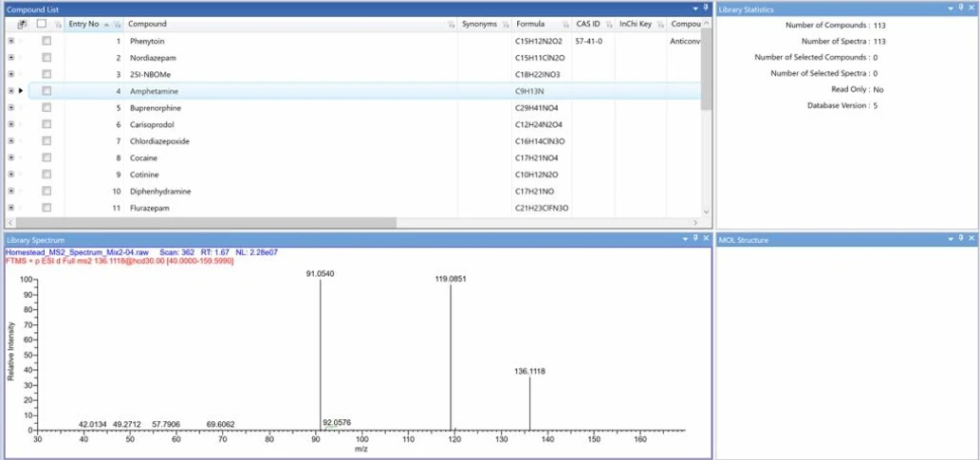Sort by the Compound column header
The width and height of the screenshot is (980, 460).
147,24
